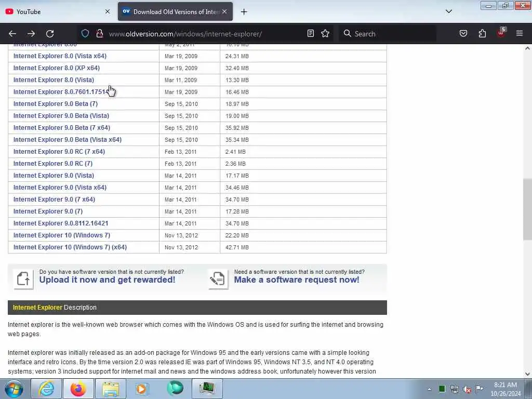Click Make a software request now

coord(297,280)
